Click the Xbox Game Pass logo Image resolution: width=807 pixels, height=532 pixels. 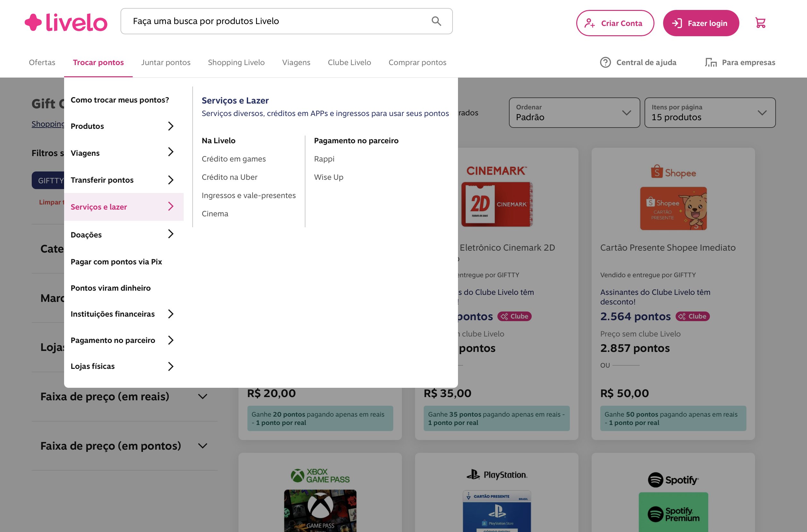point(320,475)
